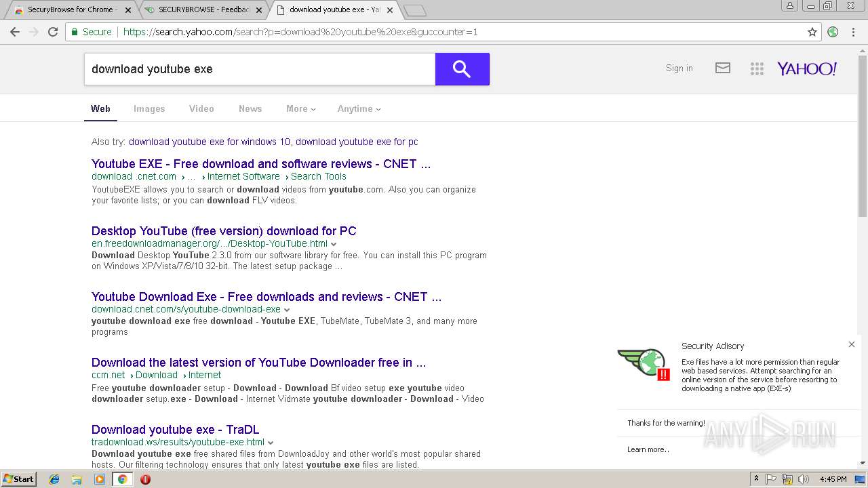The width and height of the screenshot is (868, 488).
Task: Click the 4:45 PM system clock
Action: pyautogui.click(x=833, y=479)
